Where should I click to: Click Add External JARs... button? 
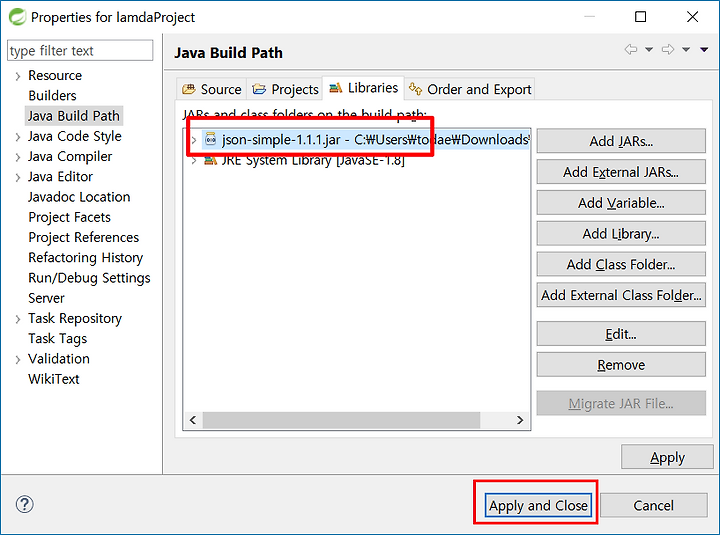click(621, 172)
